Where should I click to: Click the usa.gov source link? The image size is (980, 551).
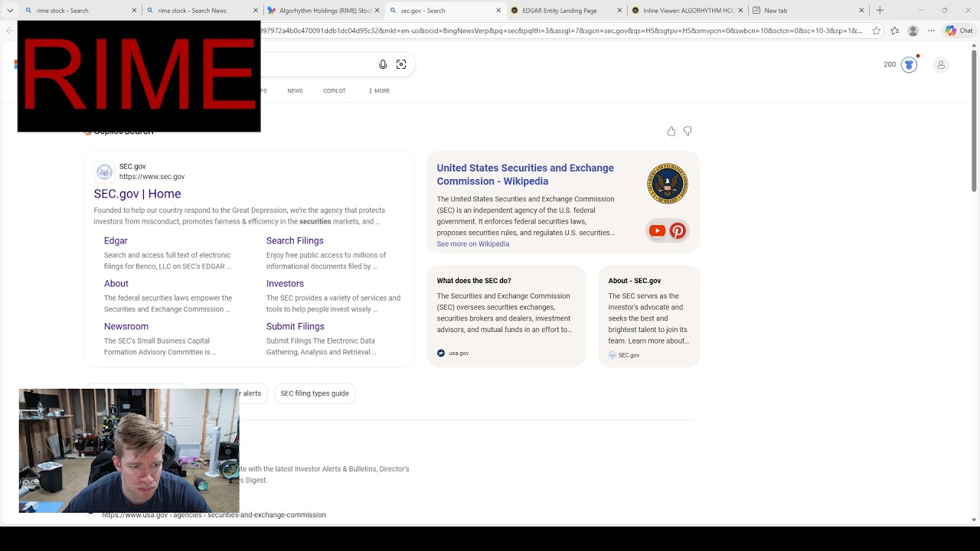(x=452, y=353)
